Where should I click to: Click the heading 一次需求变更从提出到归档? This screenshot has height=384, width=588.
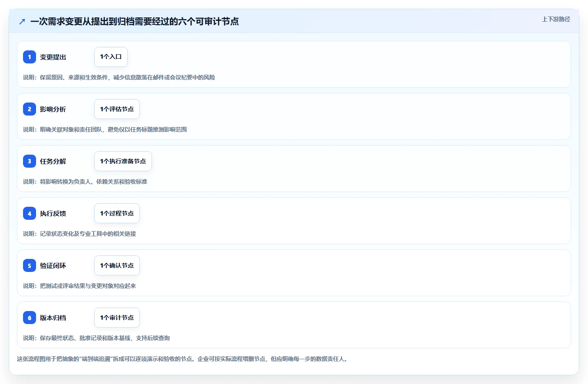[x=135, y=21]
